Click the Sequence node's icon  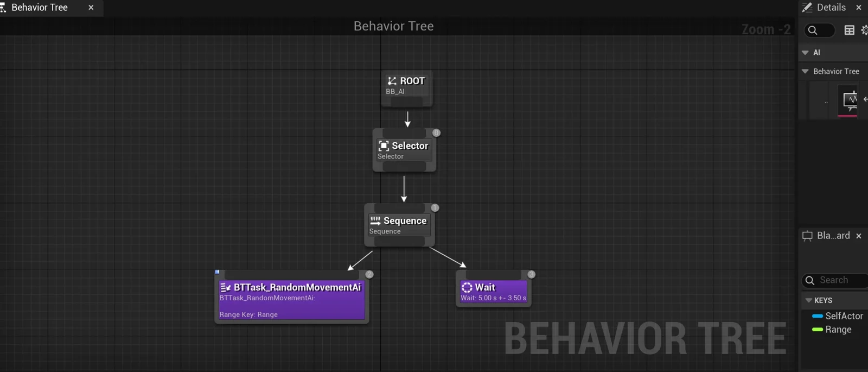coord(375,220)
